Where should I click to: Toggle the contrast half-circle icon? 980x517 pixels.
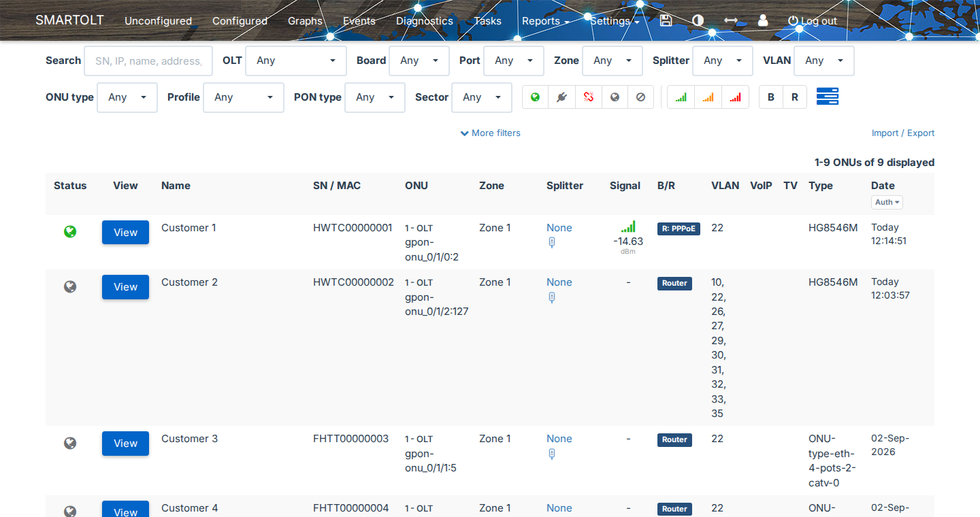(x=698, y=20)
